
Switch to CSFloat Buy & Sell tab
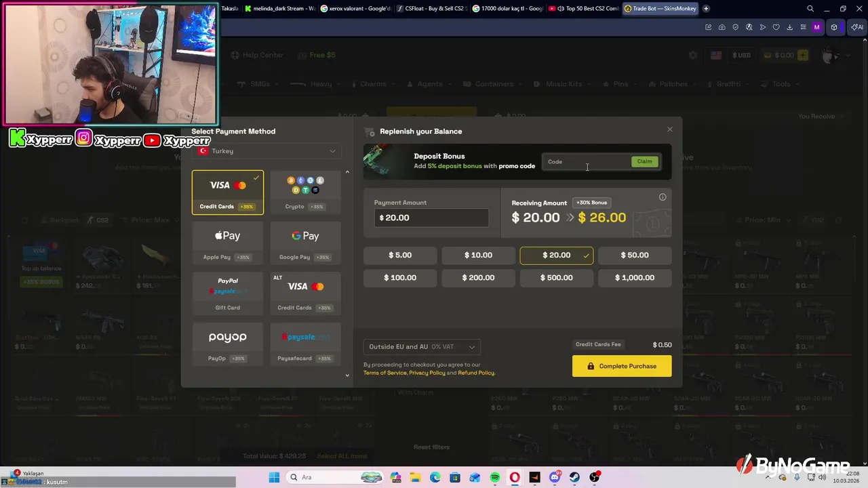[431, 9]
